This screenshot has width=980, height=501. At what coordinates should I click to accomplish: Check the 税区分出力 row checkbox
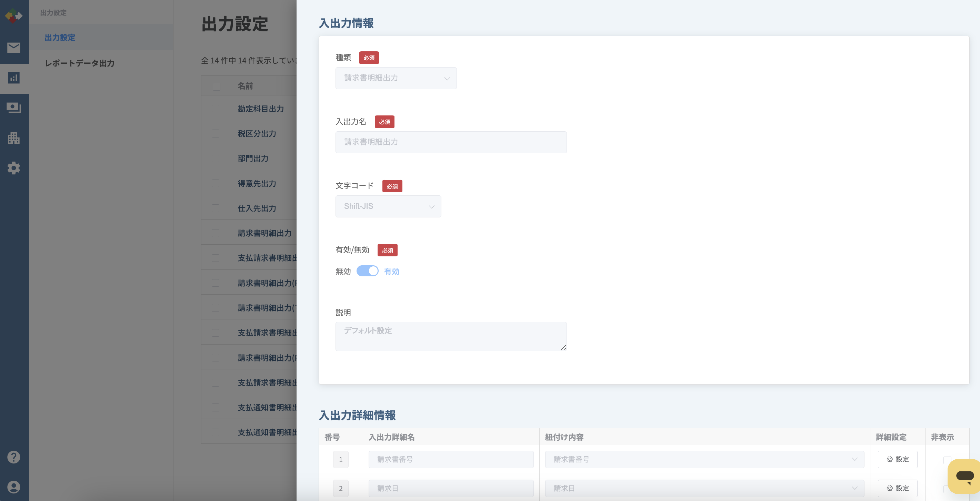pyautogui.click(x=215, y=133)
